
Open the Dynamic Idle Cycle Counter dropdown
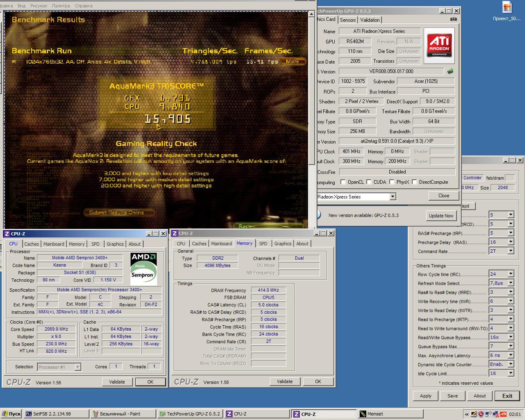[511, 364]
